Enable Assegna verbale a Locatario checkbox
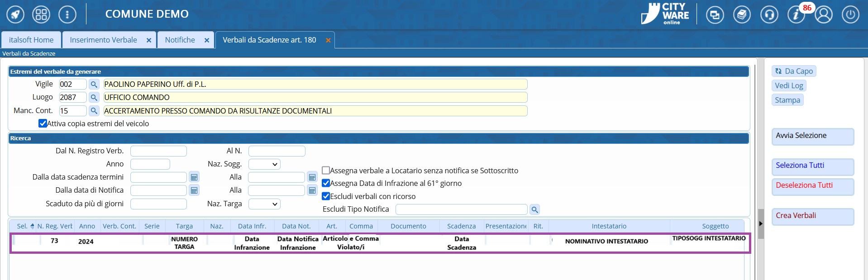 [x=326, y=171]
